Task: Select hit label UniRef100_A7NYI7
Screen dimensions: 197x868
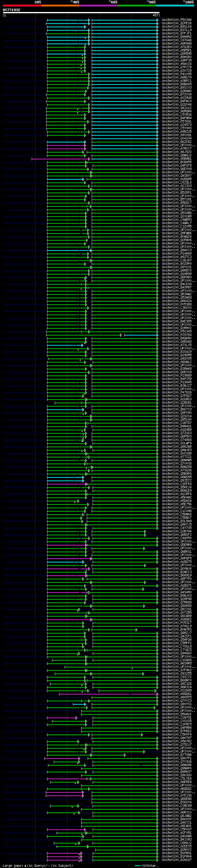Action: tap(177, 149)
